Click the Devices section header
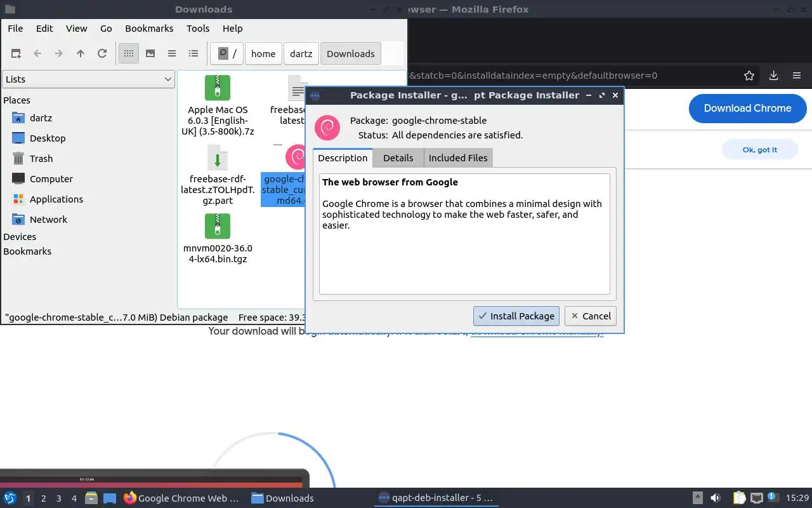This screenshot has width=812, height=508. point(20,237)
